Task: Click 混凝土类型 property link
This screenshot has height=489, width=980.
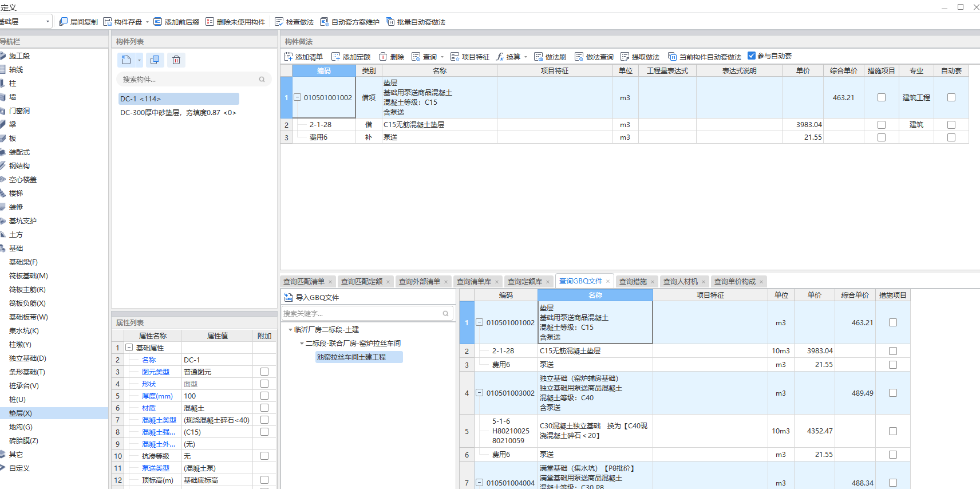Action: (x=159, y=420)
